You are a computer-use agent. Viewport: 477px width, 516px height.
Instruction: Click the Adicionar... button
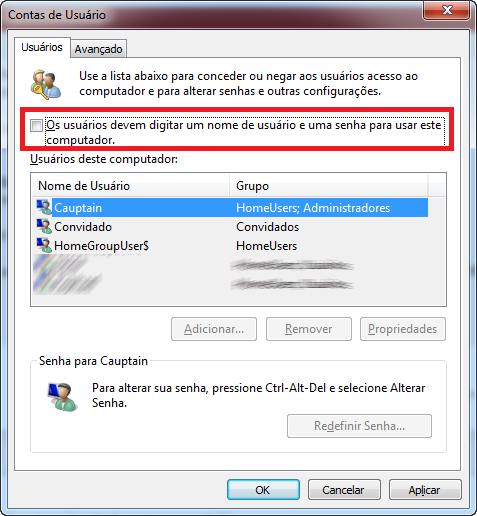[x=214, y=329]
